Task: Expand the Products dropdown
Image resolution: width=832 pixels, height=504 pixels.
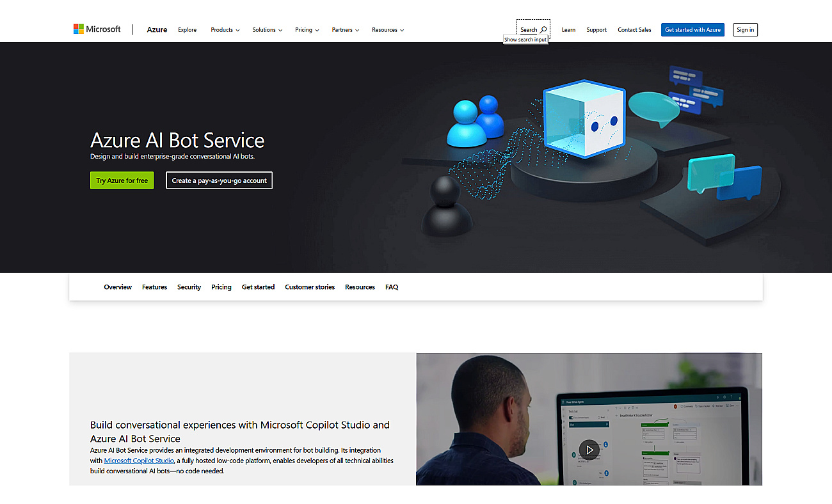Action: pos(225,30)
